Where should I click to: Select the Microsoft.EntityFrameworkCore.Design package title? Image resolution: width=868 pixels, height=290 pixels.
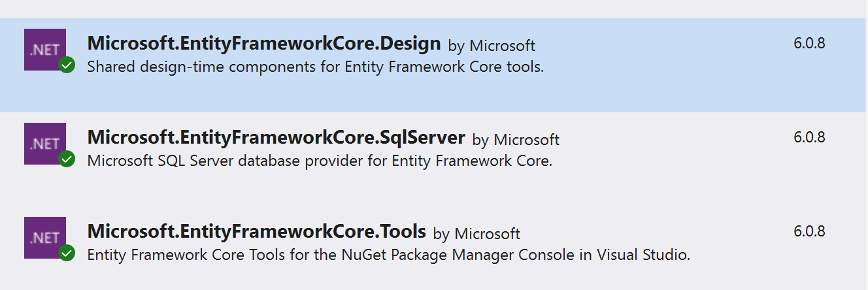[264, 44]
